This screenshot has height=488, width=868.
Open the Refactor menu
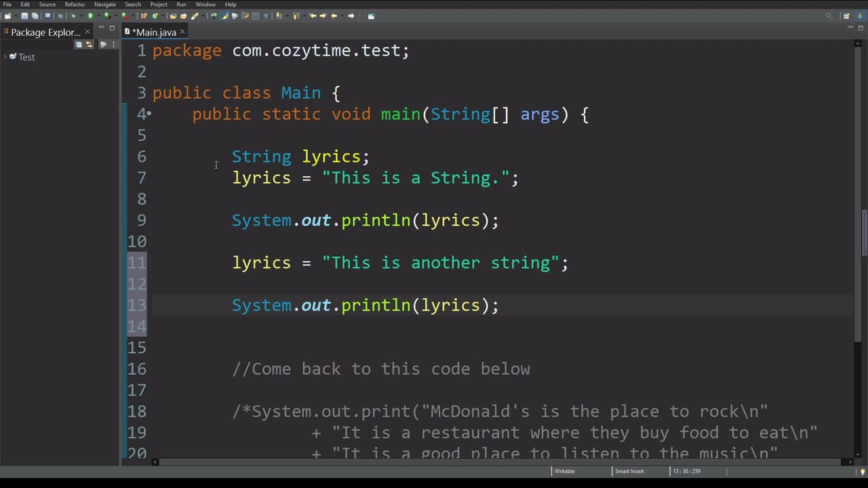75,4
